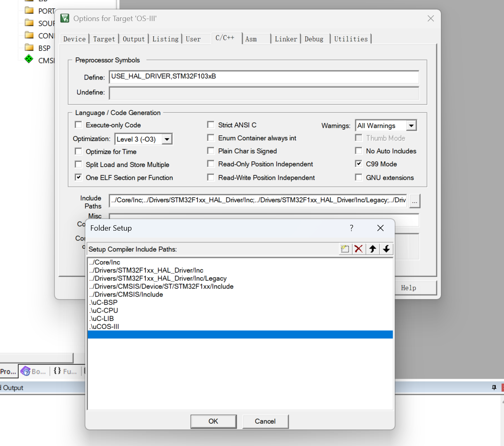The height and width of the screenshot is (446, 504).
Task: Select the green CMSIS component icon
Action: point(29,59)
